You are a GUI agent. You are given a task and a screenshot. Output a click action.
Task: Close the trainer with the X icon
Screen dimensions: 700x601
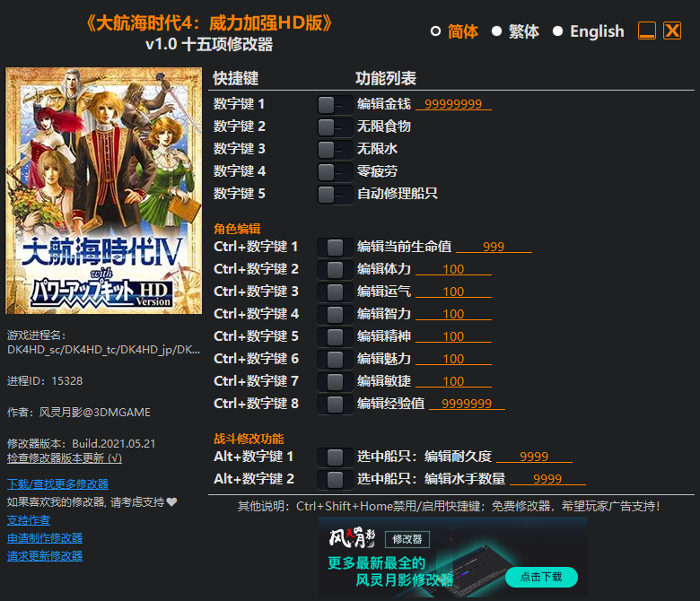click(672, 30)
